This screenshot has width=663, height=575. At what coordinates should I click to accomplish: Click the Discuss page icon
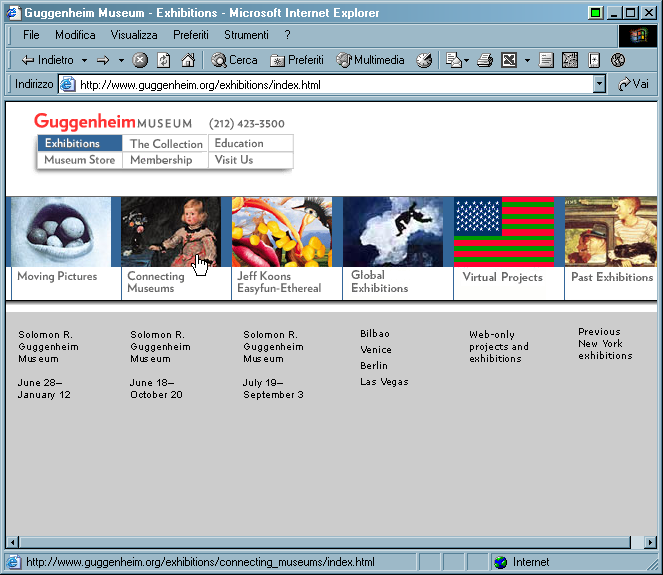click(546, 60)
